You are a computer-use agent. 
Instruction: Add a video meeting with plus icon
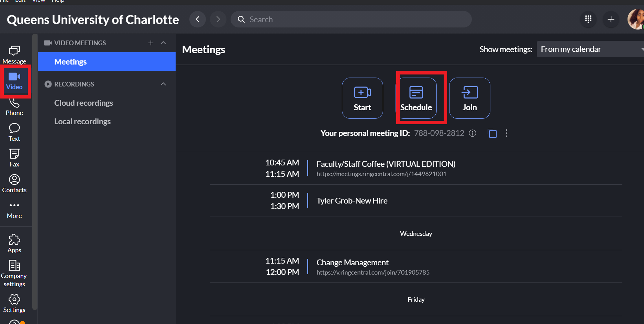151,43
